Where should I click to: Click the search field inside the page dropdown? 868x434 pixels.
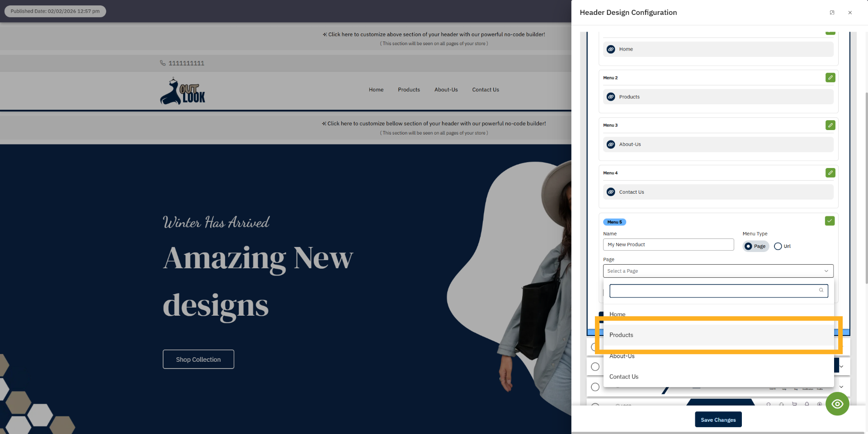(x=718, y=291)
